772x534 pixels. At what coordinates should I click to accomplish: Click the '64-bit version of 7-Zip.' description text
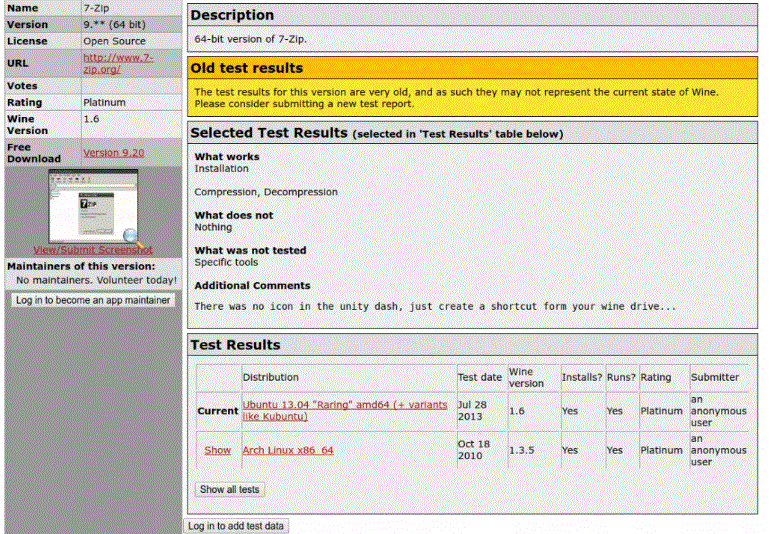[x=251, y=39]
